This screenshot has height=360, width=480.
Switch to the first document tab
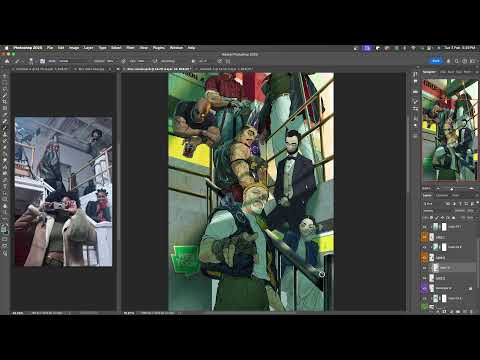42,69
